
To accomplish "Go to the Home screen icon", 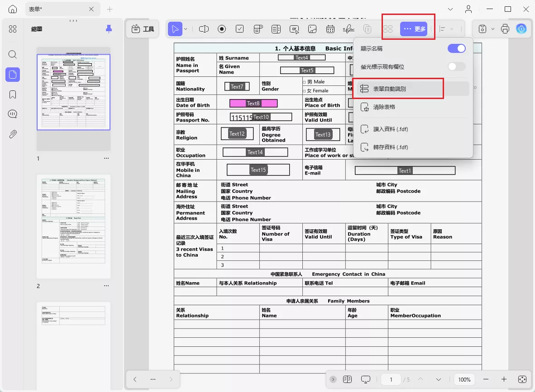I will click(13, 9).
